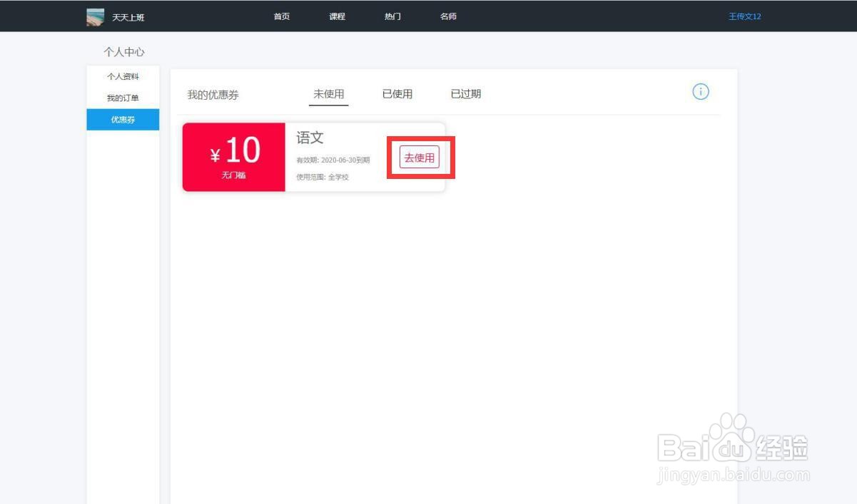Click the 天天上班 site logo icon
The width and height of the screenshot is (857, 504).
click(96, 16)
